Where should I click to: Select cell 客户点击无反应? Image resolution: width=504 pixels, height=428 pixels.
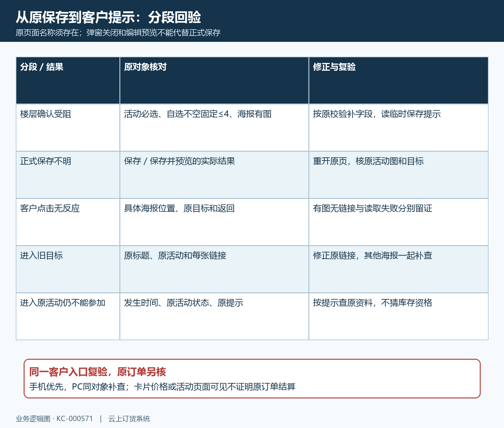tap(68, 222)
